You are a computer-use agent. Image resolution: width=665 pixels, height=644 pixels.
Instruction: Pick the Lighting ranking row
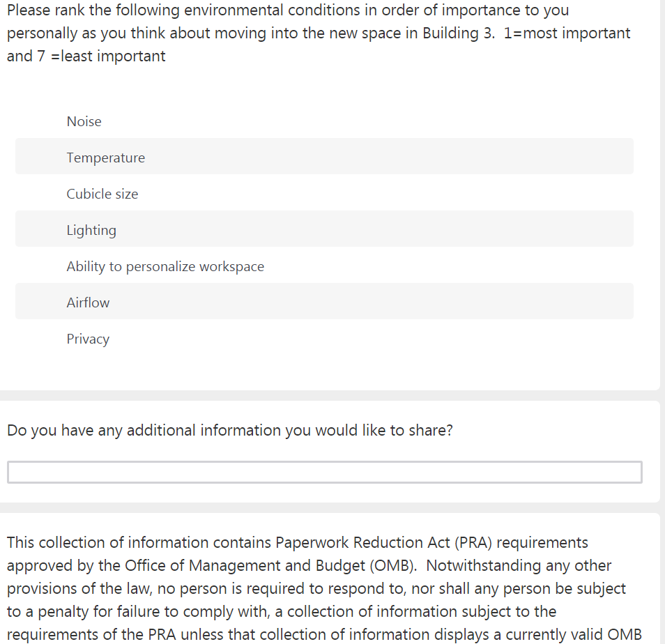point(91,230)
